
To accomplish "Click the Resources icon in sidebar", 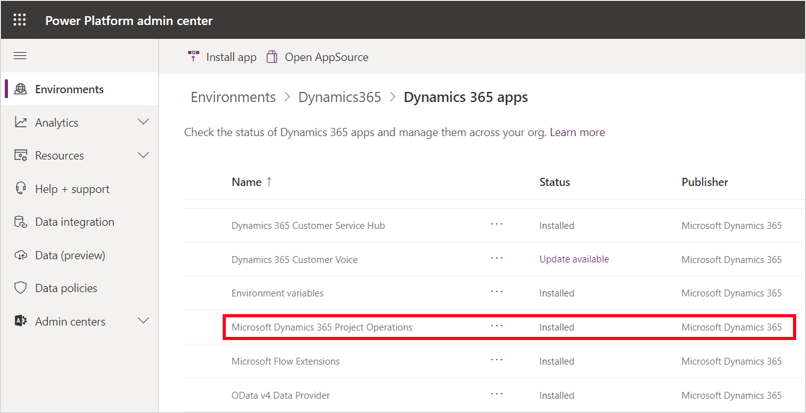I will pos(21,155).
